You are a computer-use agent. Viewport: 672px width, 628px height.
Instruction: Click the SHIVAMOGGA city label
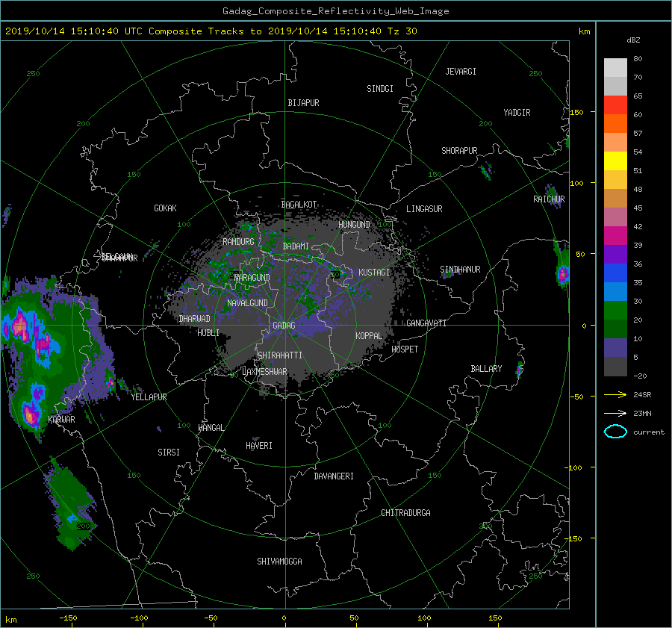[279, 561]
